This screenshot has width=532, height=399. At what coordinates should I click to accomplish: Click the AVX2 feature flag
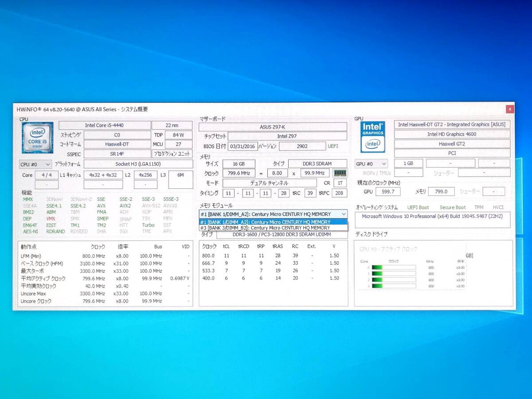point(125,206)
